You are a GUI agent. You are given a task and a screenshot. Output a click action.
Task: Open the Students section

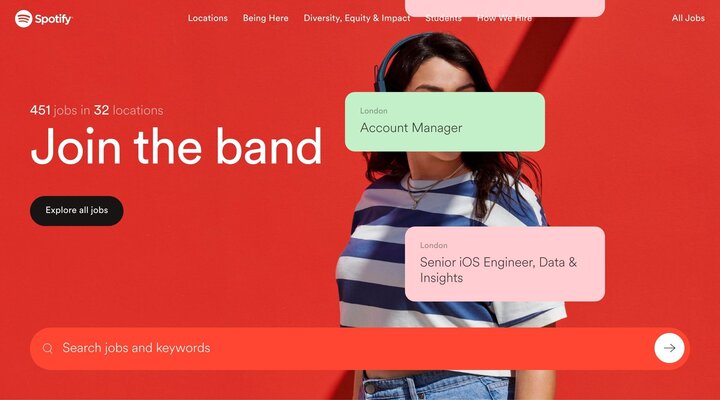coord(443,18)
